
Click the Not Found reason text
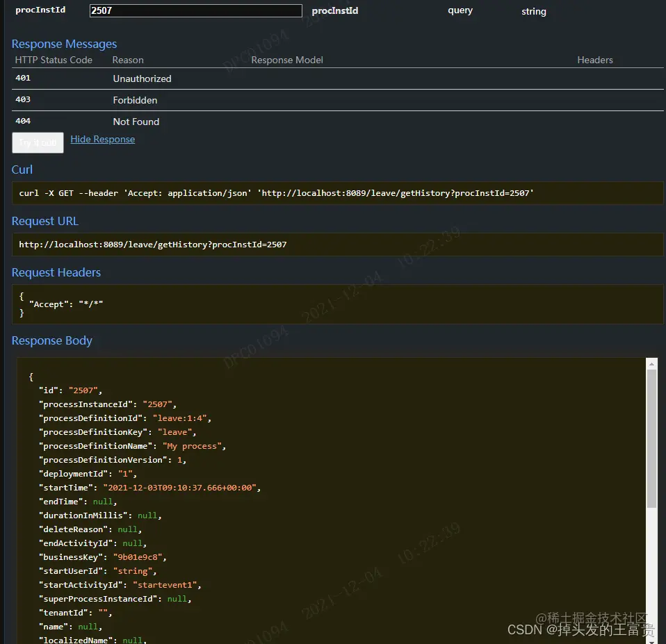136,122
